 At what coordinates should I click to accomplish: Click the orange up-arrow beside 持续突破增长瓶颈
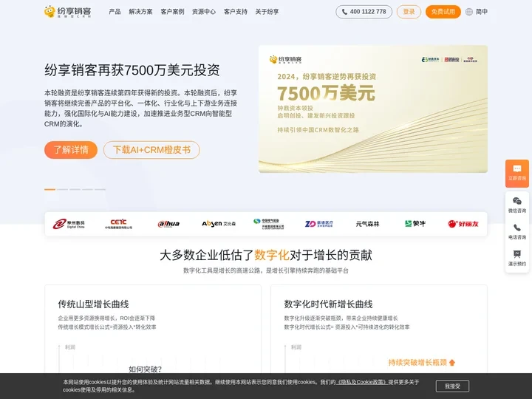(x=452, y=363)
